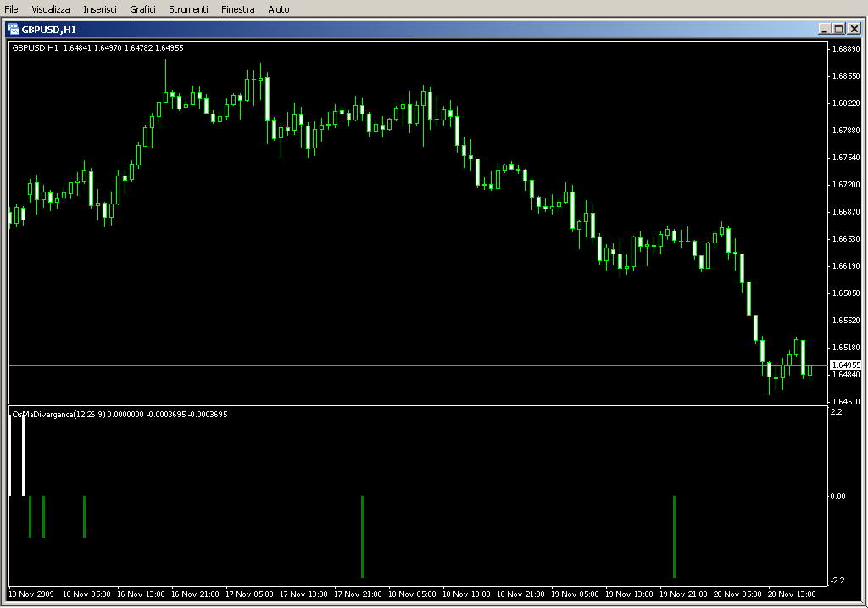This screenshot has height=608, width=868.
Task: Open the Inserisci menu
Action: [x=100, y=9]
